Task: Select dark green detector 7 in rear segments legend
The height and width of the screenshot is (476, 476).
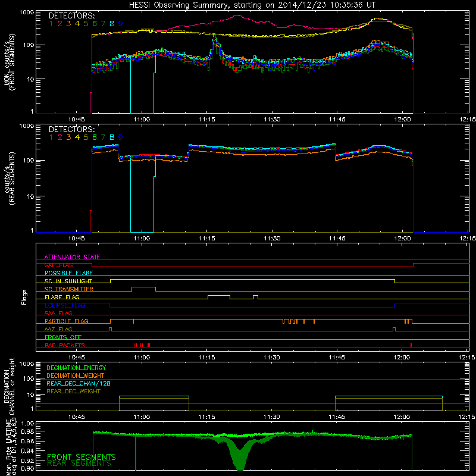Action: (x=103, y=137)
